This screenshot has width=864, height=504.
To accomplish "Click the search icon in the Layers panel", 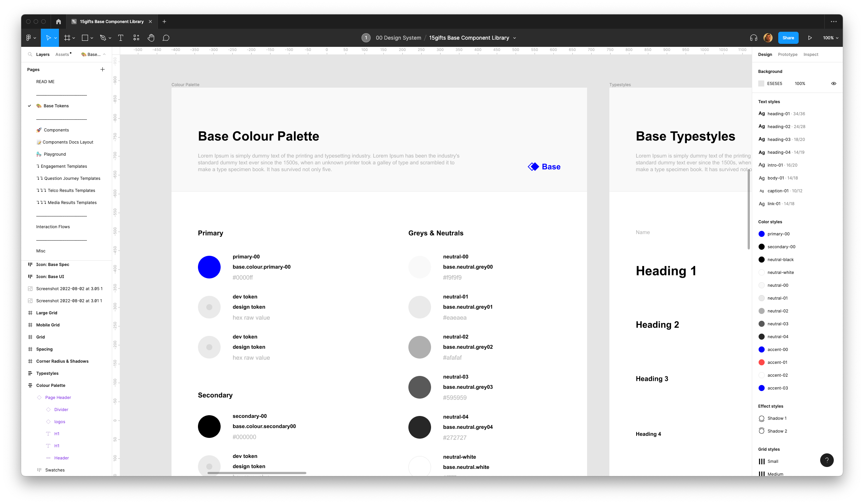I will click(30, 54).
